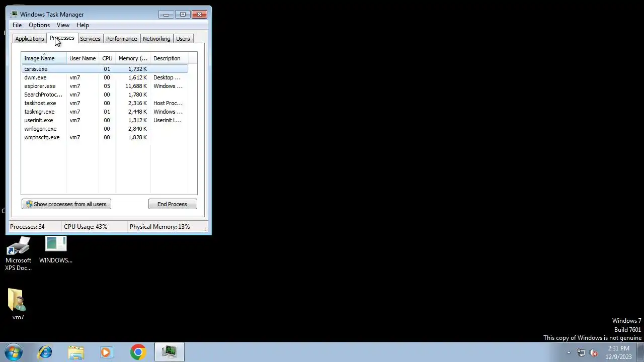Select the WINDOWS... desktop shortcut icon

coord(56,250)
